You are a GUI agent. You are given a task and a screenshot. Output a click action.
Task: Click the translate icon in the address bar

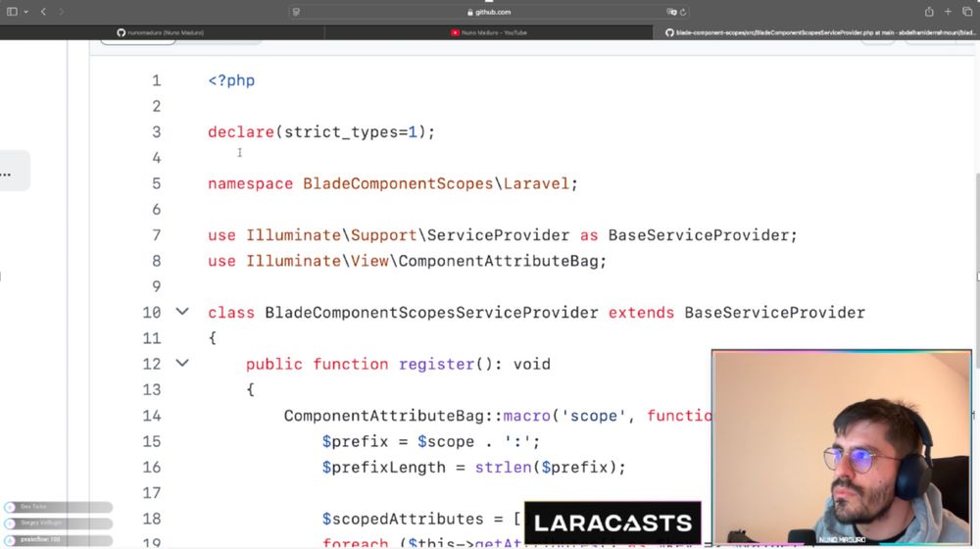click(671, 12)
